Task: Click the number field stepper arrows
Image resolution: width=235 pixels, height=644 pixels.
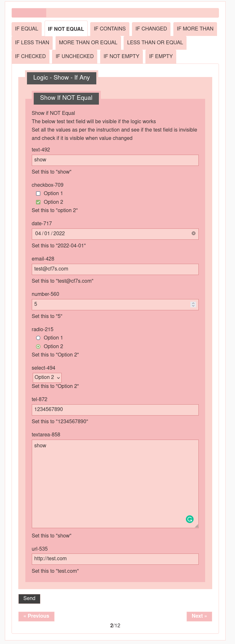Action: click(x=193, y=304)
